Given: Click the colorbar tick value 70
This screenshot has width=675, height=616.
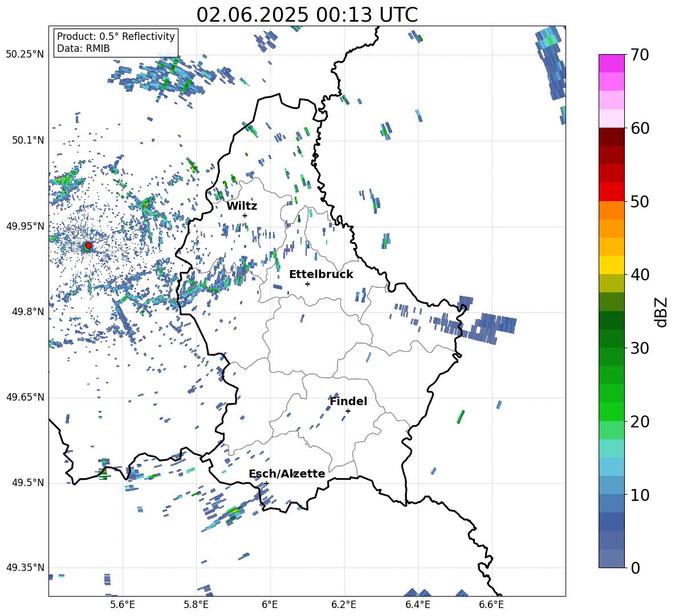Looking at the screenshot, I should pyautogui.click(x=639, y=55).
